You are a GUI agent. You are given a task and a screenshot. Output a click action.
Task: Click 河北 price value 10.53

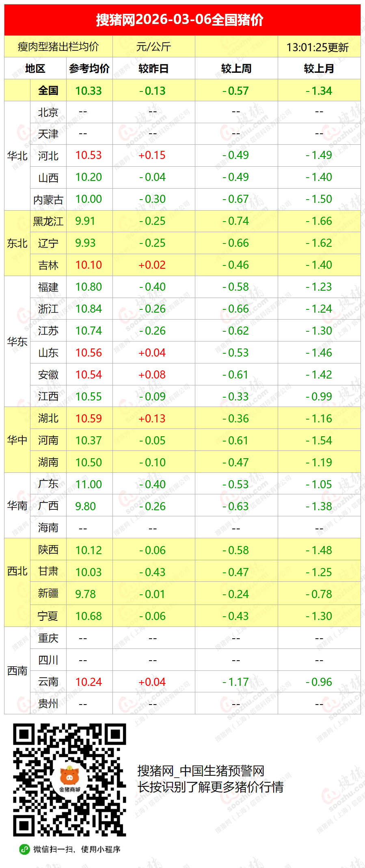click(89, 155)
